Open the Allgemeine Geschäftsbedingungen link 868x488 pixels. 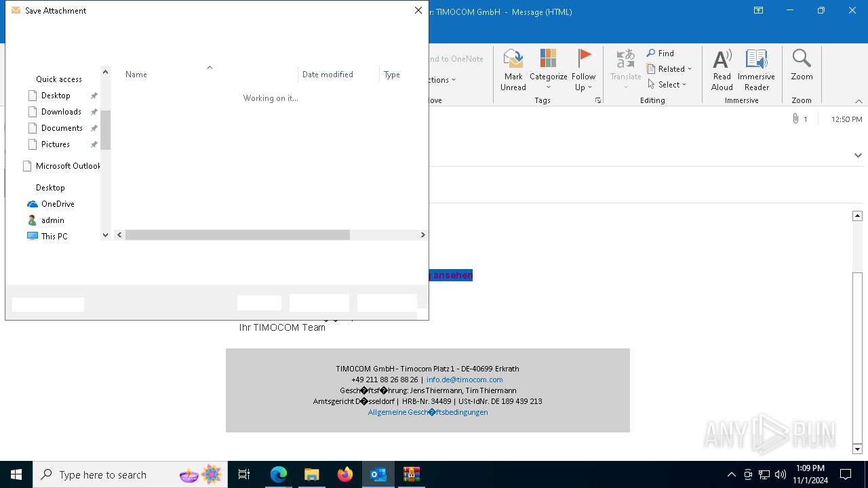tap(428, 412)
